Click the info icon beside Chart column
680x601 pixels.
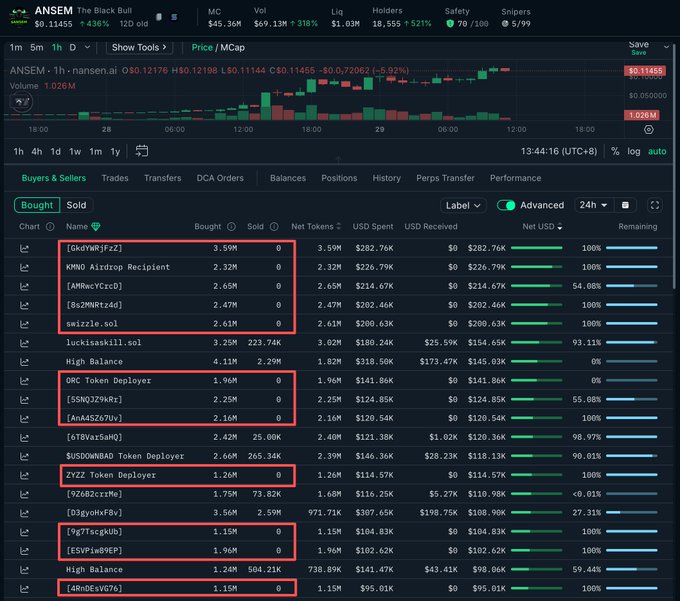50,226
